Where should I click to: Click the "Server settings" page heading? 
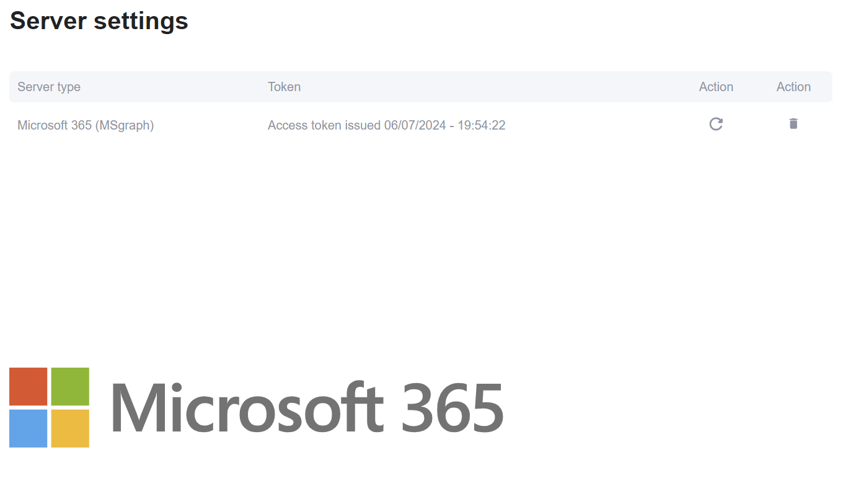[x=99, y=20]
